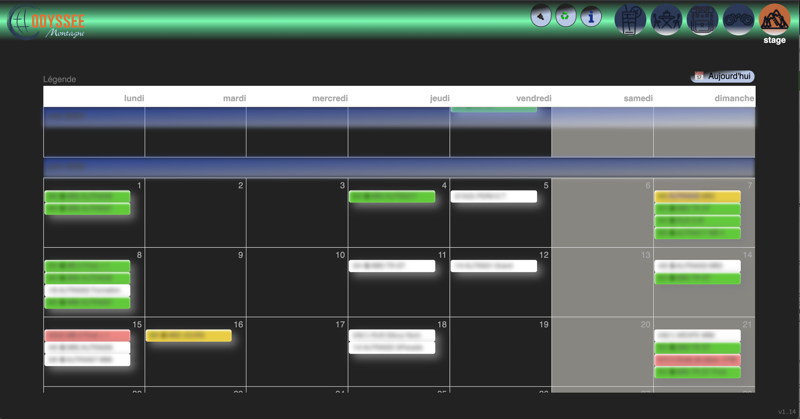The image size is (800, 419).
Task: Click the blue month banner row
Action: click(x=399, y=167)
